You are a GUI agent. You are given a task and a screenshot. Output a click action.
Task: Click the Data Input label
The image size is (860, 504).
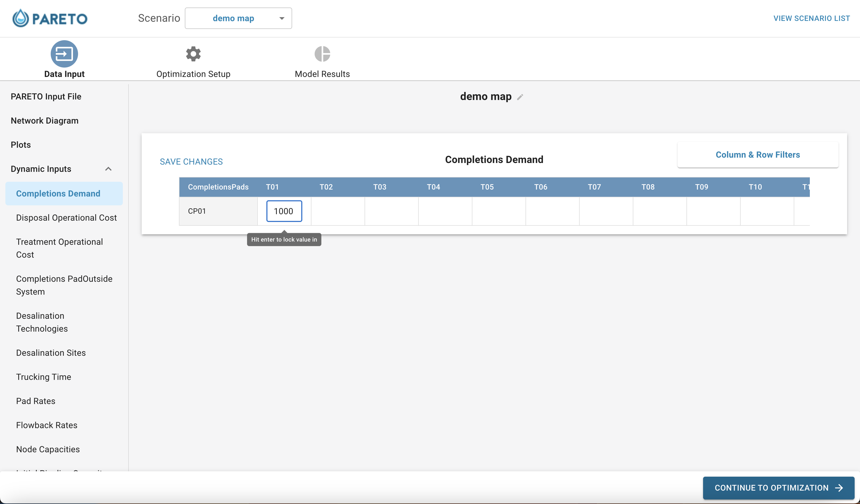(x=64, y=74)
